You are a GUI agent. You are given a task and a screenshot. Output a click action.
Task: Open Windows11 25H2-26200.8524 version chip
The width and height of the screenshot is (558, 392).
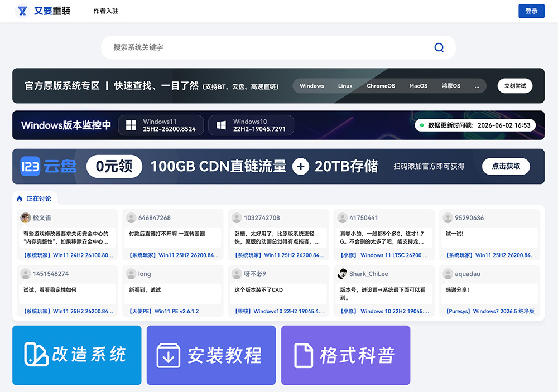(x=161, y=125)
